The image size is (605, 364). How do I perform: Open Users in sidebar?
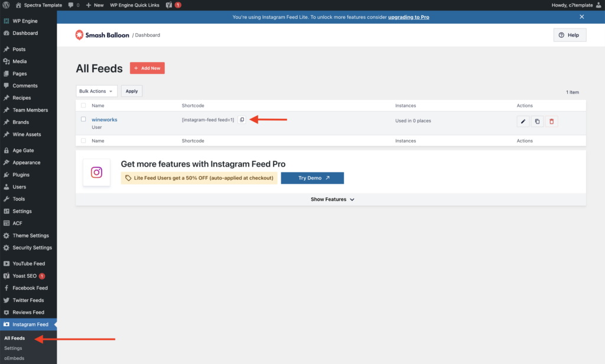pyautogui.click(x=28, y=187)
